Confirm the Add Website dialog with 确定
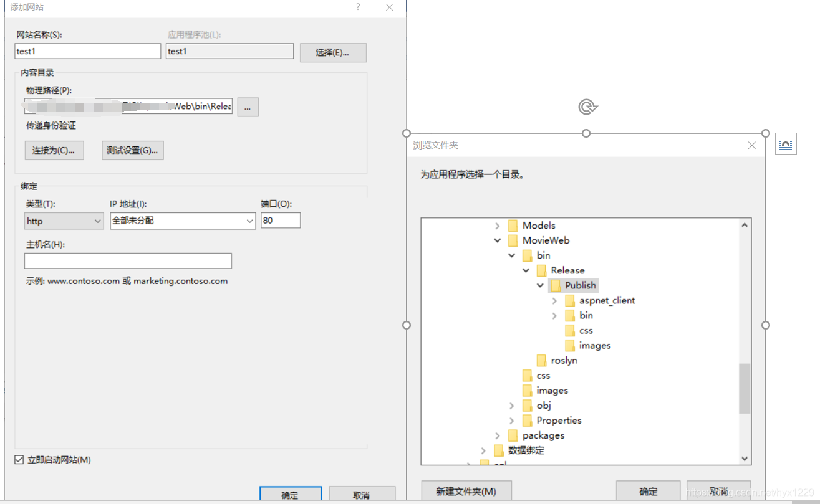This screenshot has height=504, width=820. [x=290, y=495]
